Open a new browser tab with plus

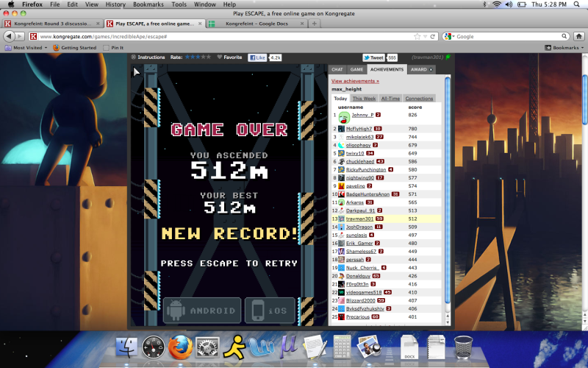click(315, 24)
